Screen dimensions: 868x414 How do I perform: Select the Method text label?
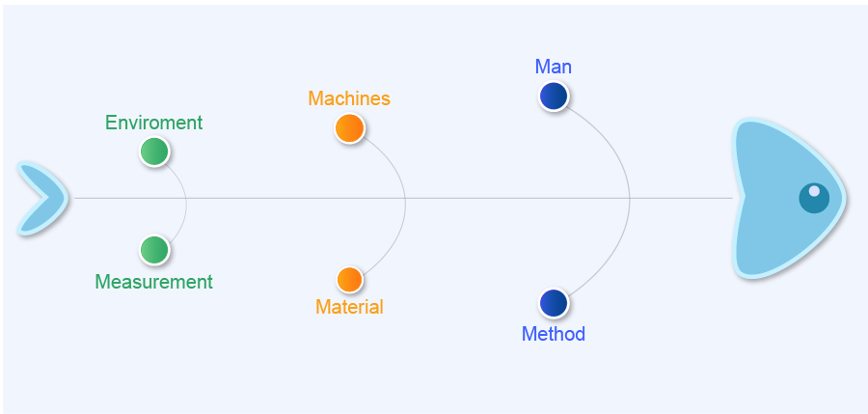[x=554, y=334]
